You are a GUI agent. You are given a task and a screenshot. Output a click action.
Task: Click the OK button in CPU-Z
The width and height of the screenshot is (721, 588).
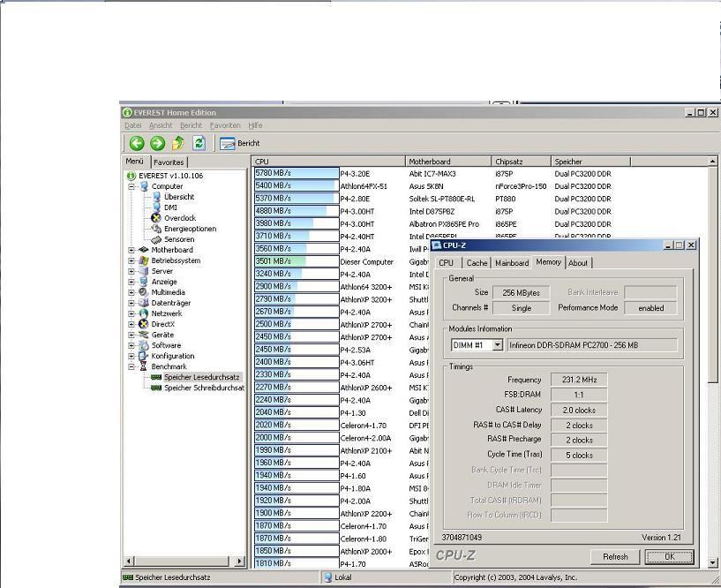click(670, 557)
